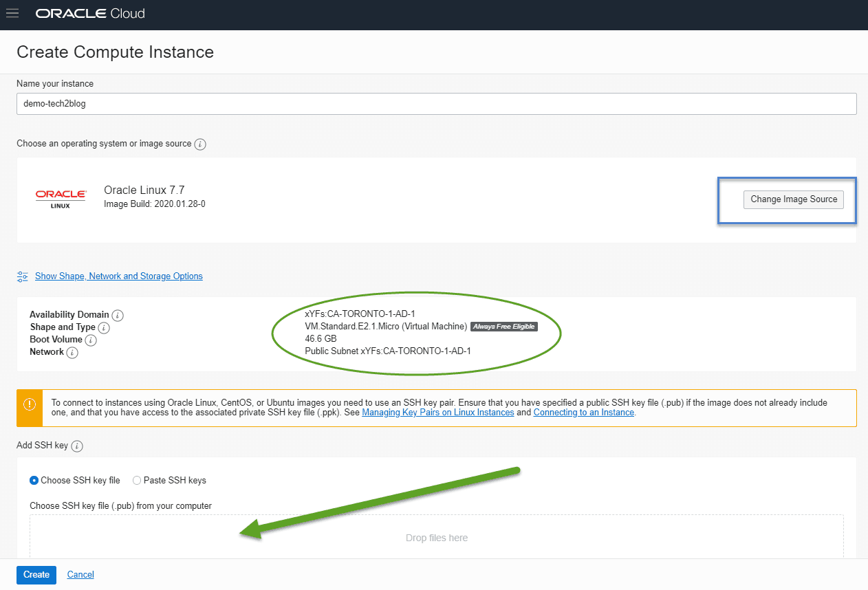Open Managing Key Pairs on Linux Instances link

tap(438, 413)
